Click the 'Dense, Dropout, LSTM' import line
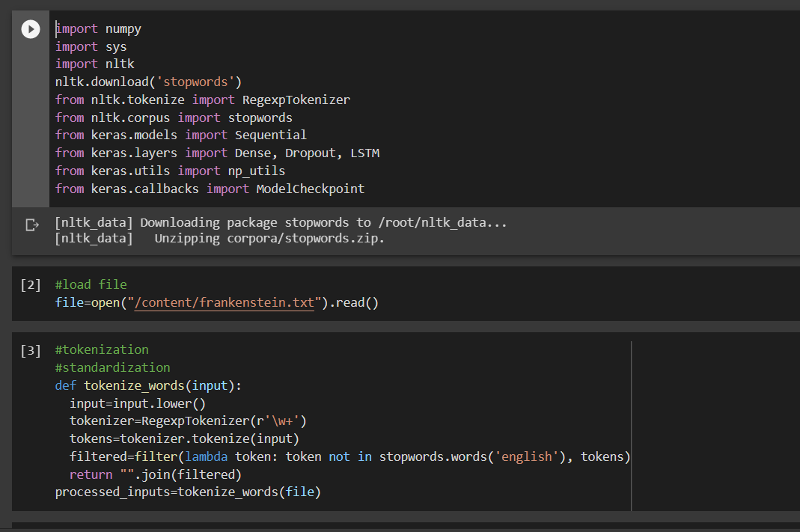This screenshot has width=800, height=532. [217, 153]
